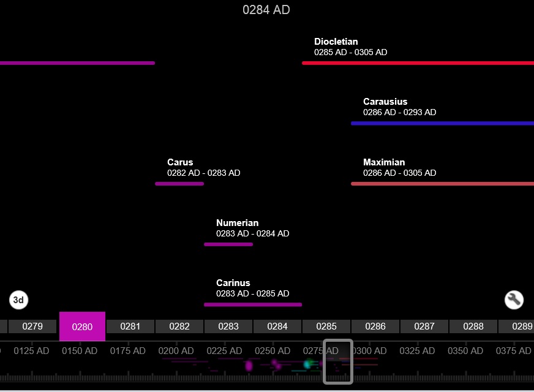Open the wrench settings icon
This screenshot has width=534, height=392.
pyautogui.click(x=514, y=300)
